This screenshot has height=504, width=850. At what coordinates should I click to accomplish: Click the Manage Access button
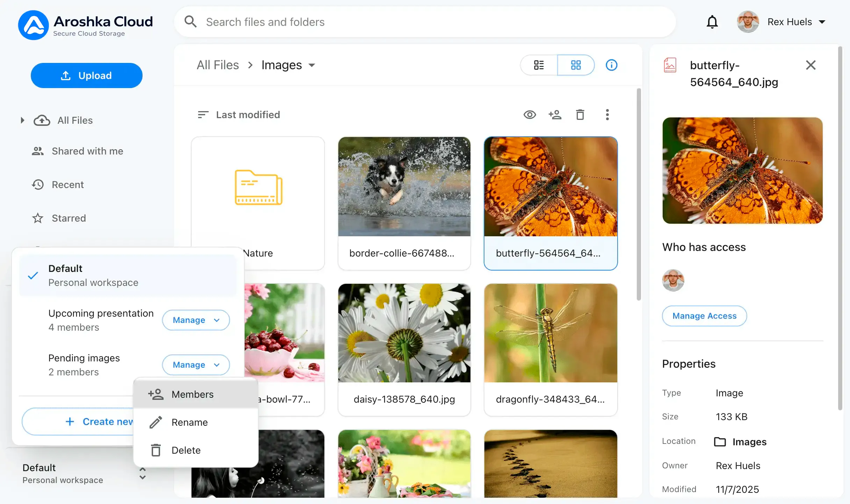[x=705, y=316]
